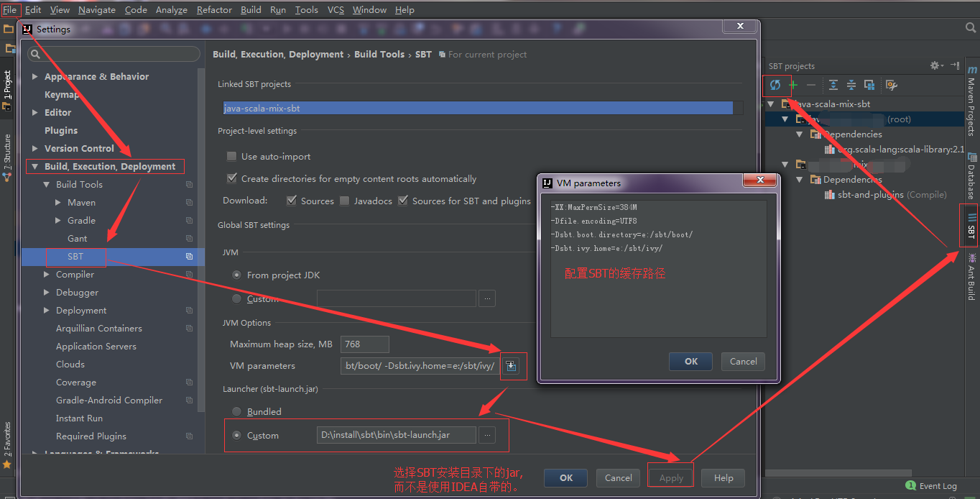Expand Version Control settings node
Viewport: 980px width, 499px height.
(x=35, y=149)
